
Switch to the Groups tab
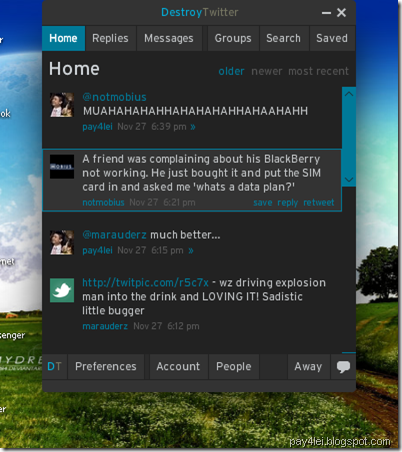coord(233,38)
